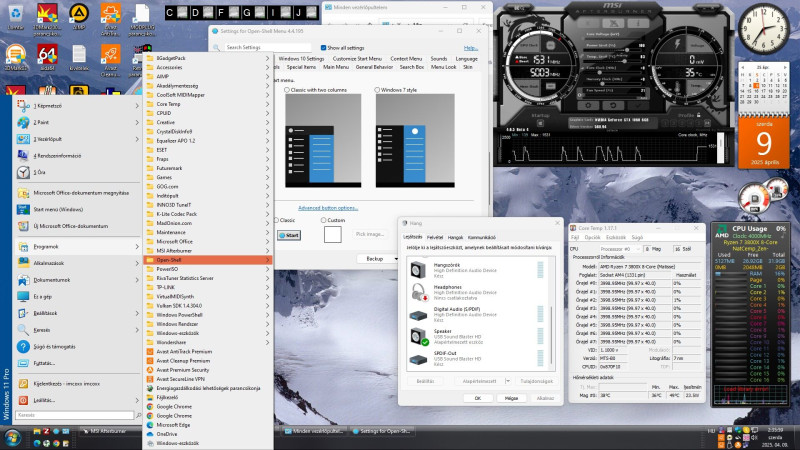Expand the Alkalmazások submenu
Screen dimensions: 800x450
(x=78, y=263)
